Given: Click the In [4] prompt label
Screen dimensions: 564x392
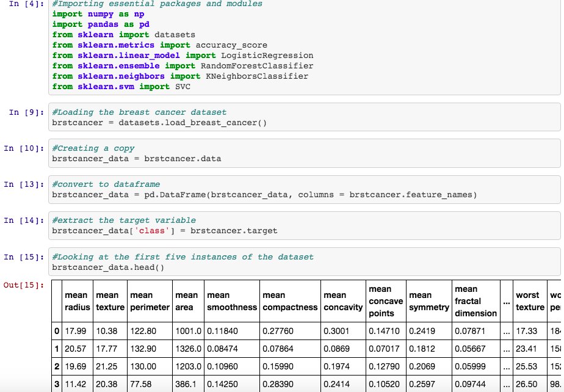Looking at the screenshot, I should click(26, 4).
